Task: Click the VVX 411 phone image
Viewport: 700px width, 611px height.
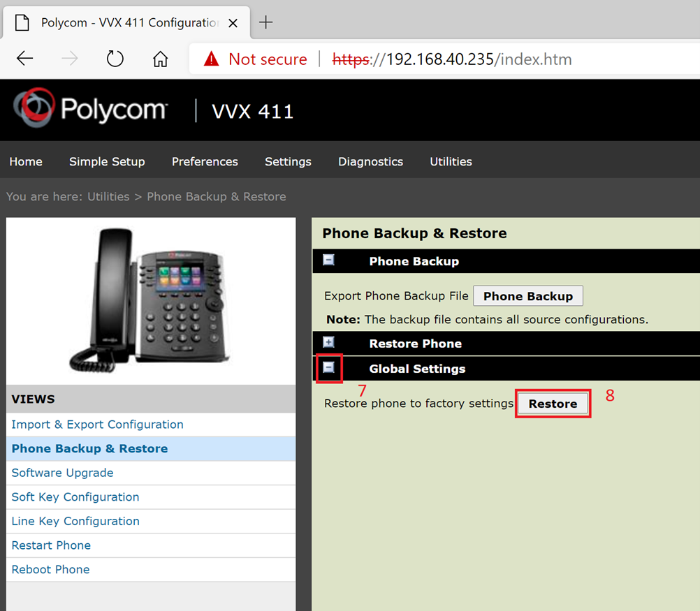Action: pyautogui.click(x=150, y=300)
